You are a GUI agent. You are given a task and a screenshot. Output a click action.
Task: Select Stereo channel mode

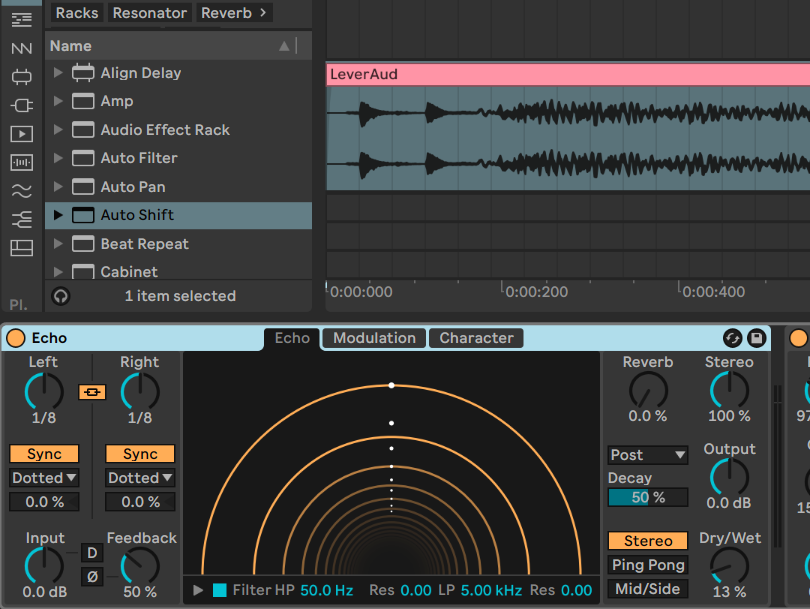tap(648, 541)
